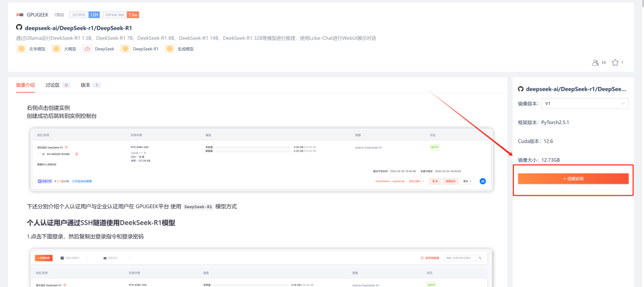The width and height of the screenshot is (644, 287).
Task: Click the icon of the DeepSeek-R1 tag
Action: click(125, 49)
